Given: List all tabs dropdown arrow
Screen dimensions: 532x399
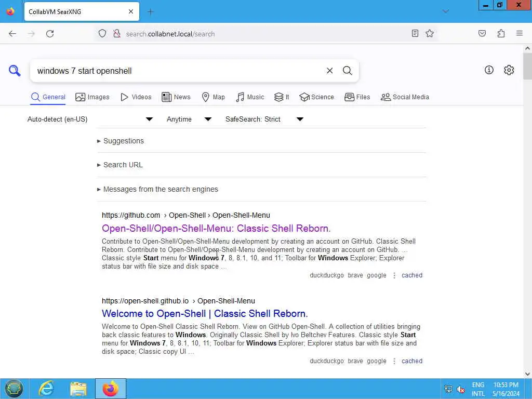Looking at the screenshot, I should [446, 11].
